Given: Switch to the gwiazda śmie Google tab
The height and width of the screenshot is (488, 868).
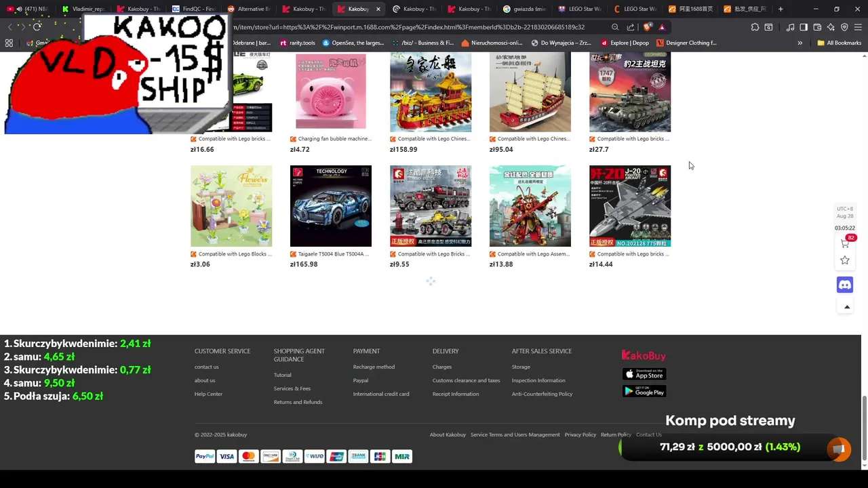Looking at the screenshot, I should (525, 9).
